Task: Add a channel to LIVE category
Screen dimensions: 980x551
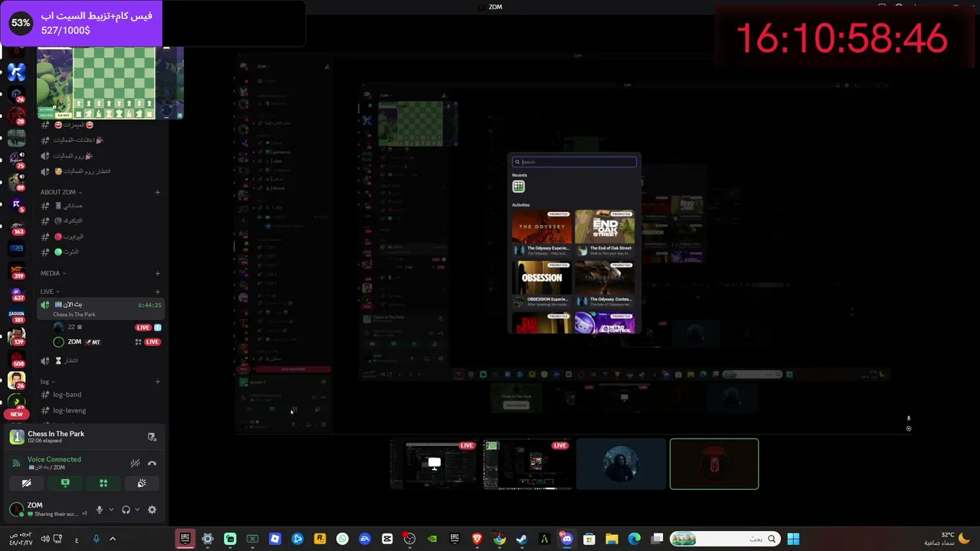Action: pyautogui.click(x=158, y=292)
